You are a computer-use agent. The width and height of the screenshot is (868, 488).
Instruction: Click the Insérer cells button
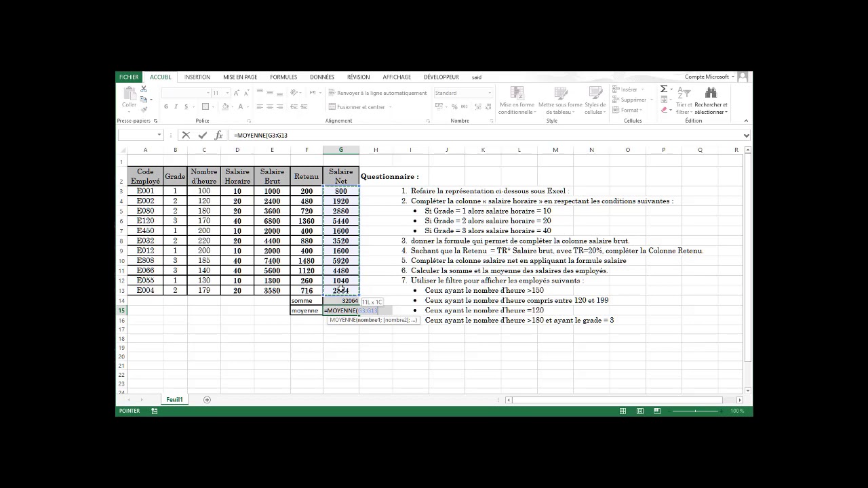(629, 89)
